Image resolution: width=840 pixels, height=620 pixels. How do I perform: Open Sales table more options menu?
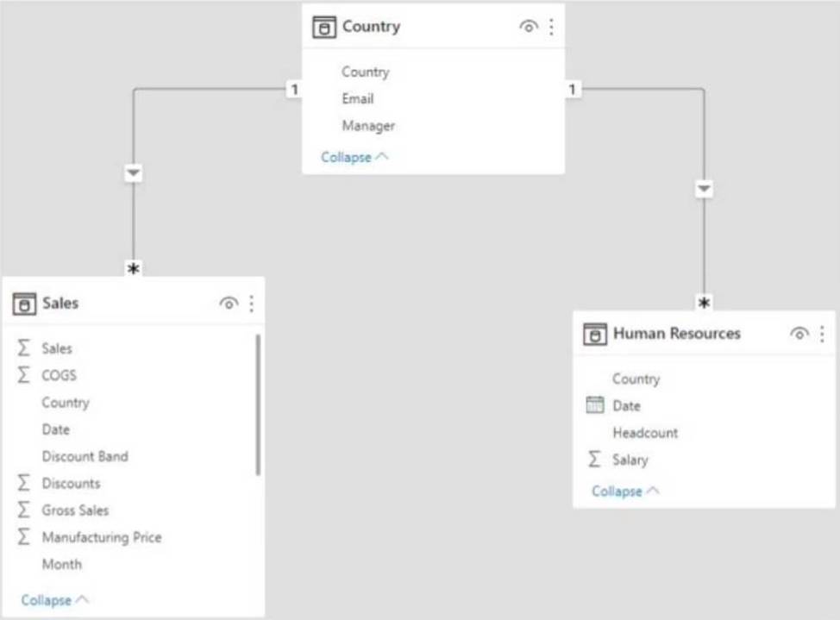251,304
